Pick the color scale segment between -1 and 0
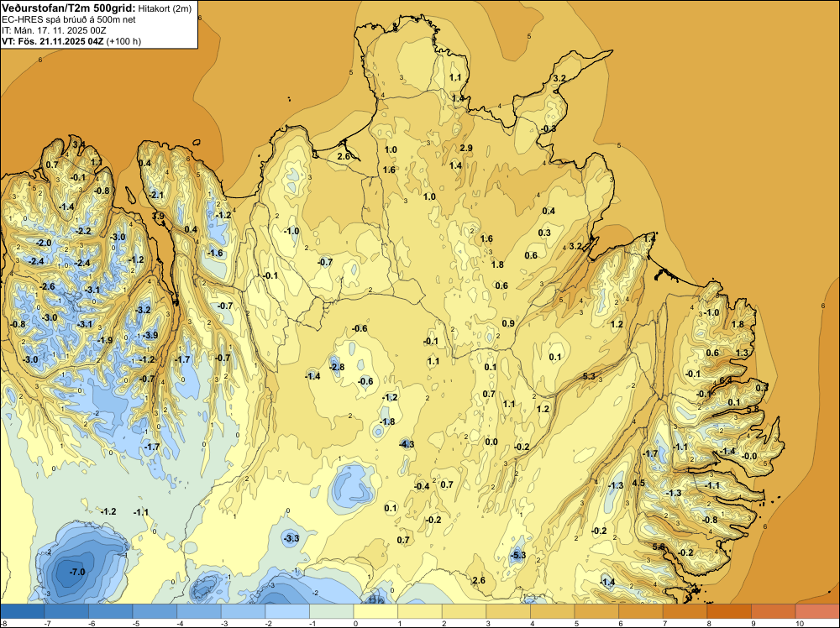The height and width of the screenshot is (628, 840). pos(331,611)
